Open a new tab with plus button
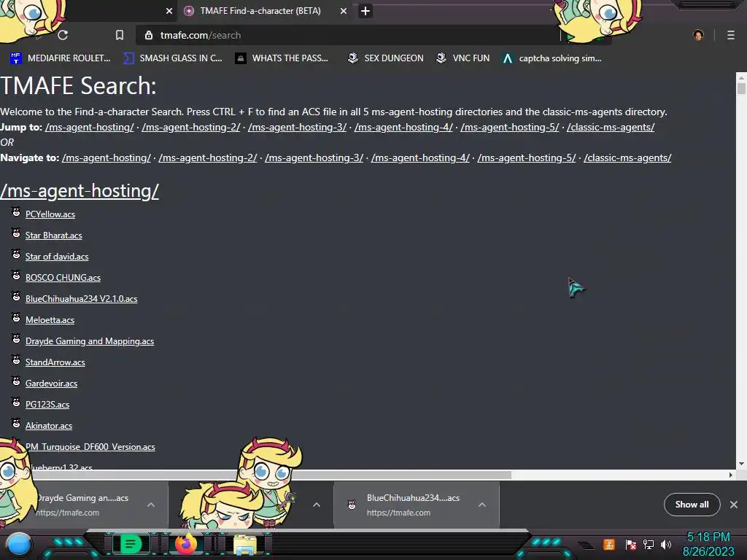The image size is (747, 560). pos(365,11)
